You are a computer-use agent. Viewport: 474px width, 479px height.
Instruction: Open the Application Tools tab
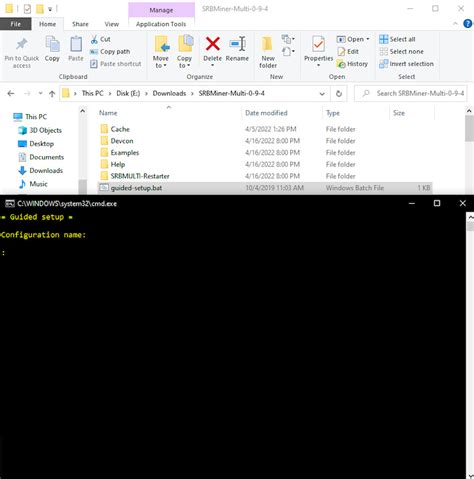[161, 24]
